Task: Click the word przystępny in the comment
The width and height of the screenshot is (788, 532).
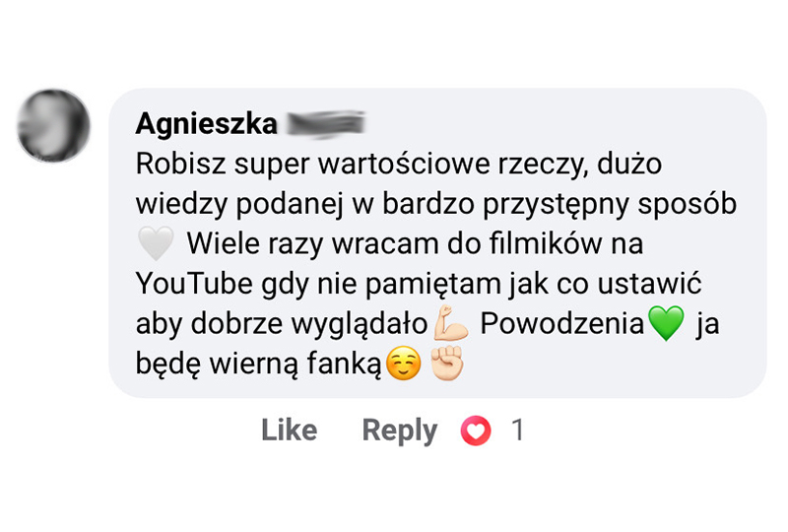Action: [556, 205]
